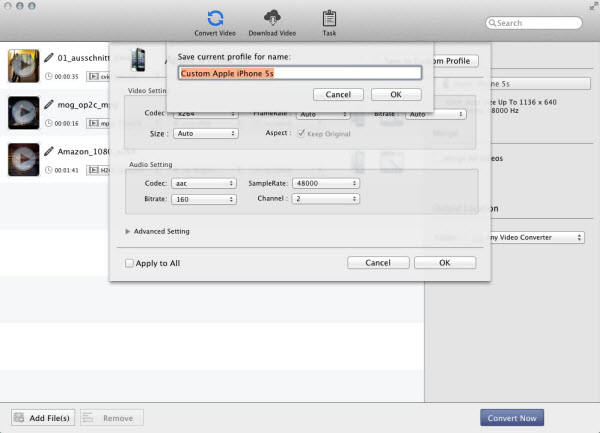
Task: Click the Convert Now button
Action: [512, 418]
